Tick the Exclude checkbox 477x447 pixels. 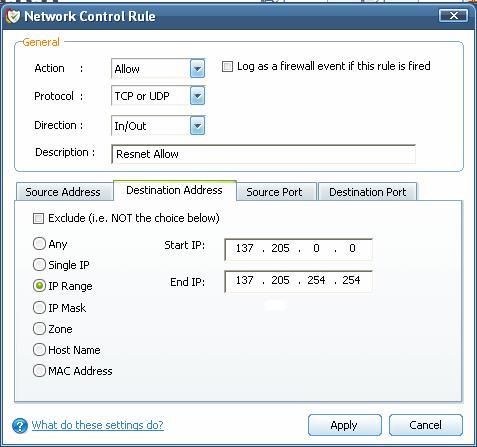point(38,219)
